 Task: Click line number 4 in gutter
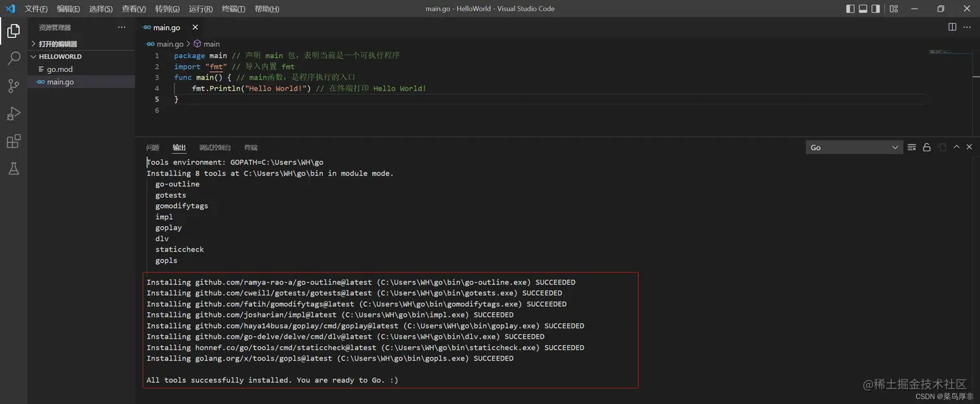point(157,88)
